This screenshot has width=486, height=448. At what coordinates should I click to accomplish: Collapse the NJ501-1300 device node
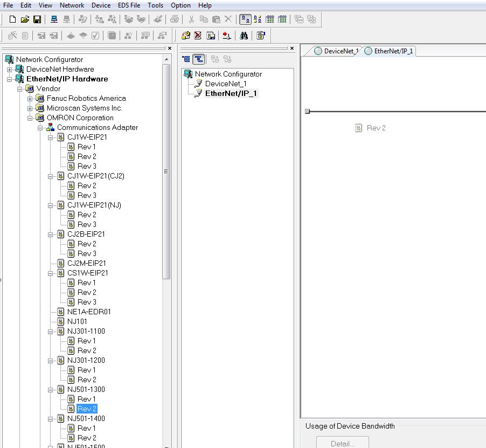coord(50,390)
